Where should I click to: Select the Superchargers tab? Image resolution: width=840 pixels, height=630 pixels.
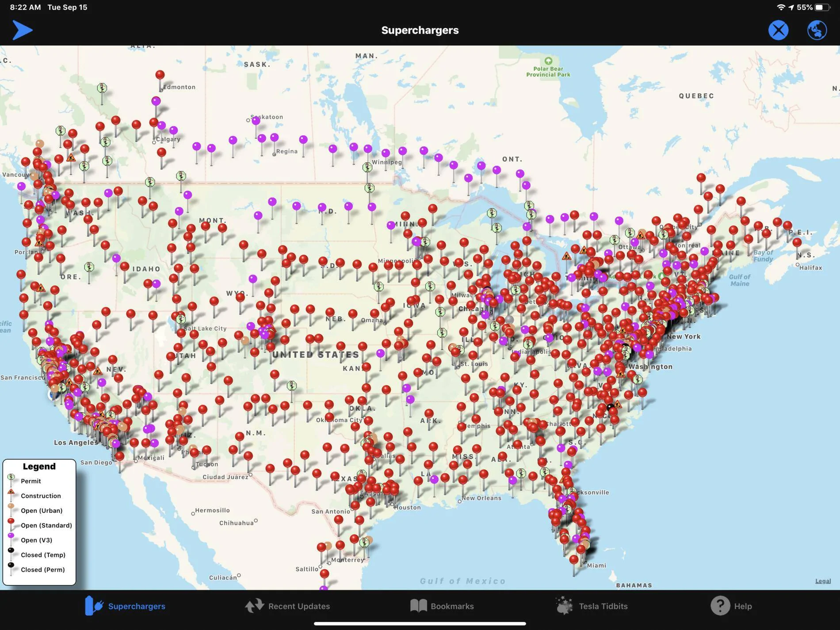coord(125,606)
